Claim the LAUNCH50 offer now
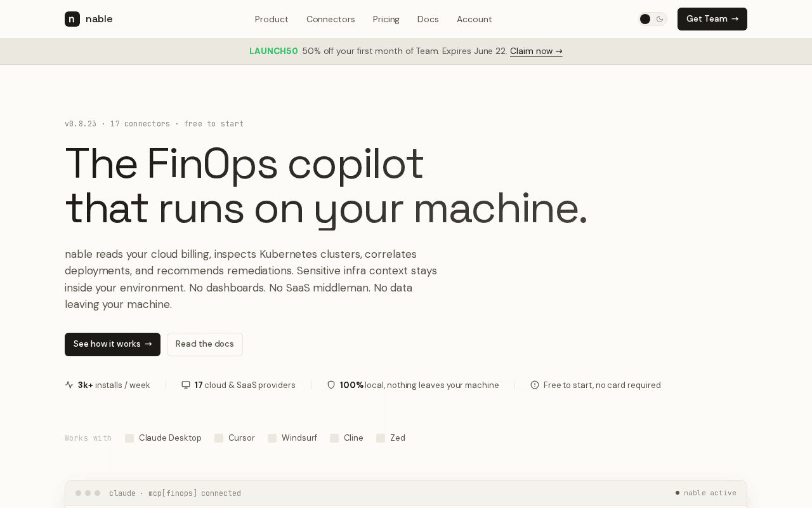The height and width of the screenshot is (508, 812). tap(536, 51)
